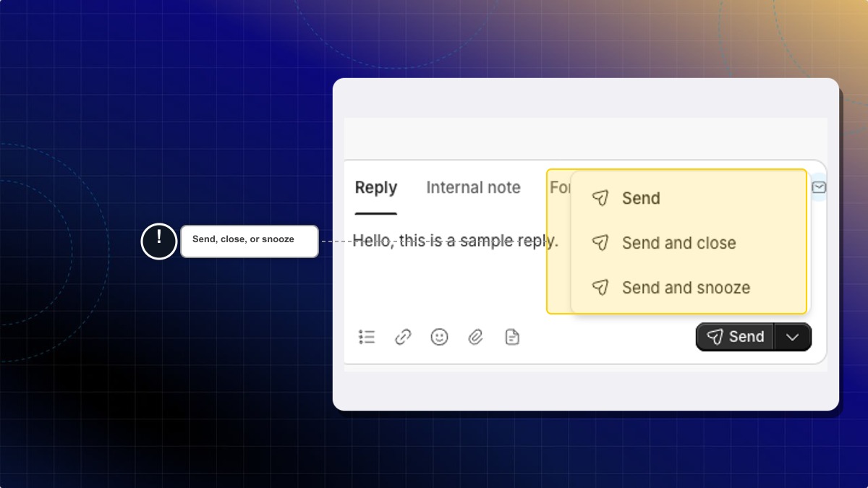Open the document snippet icon
The height and width of the screenshot is (488, 868).
[512, 337]
